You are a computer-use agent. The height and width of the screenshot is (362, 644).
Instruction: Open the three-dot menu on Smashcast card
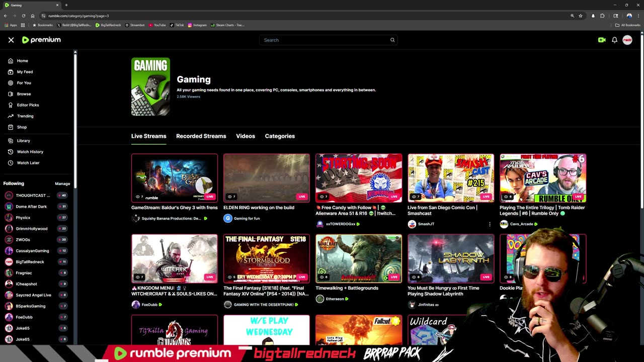[x=490, y=224]
